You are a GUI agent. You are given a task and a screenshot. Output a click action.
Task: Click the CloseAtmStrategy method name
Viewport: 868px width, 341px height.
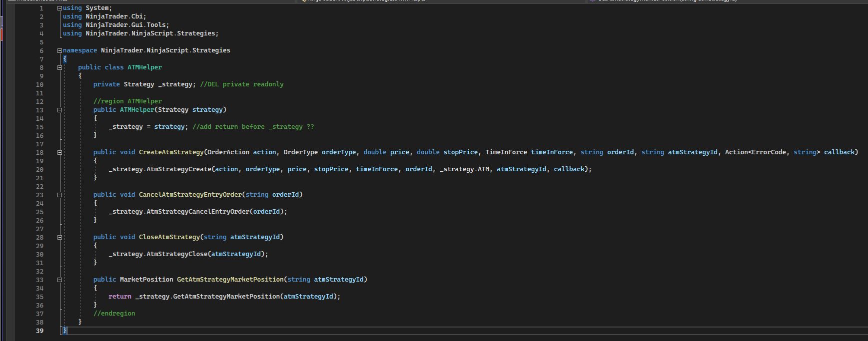point(169,237)
